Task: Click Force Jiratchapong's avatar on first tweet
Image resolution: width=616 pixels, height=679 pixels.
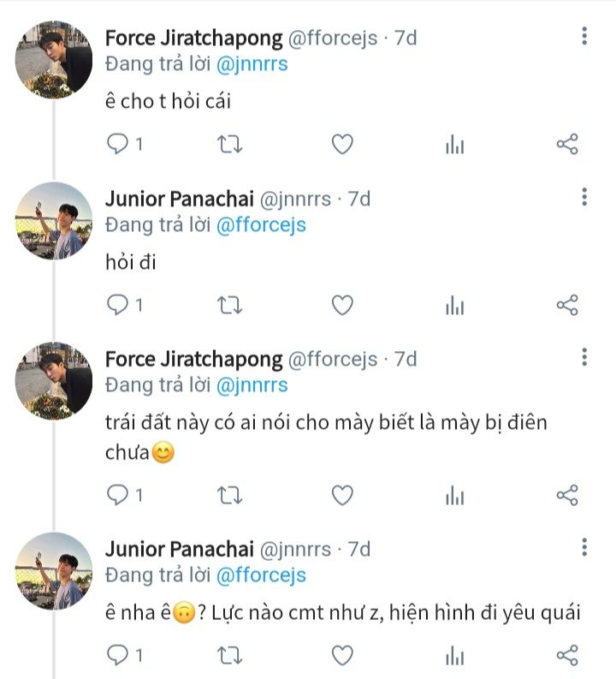Action: coord(54,60)
